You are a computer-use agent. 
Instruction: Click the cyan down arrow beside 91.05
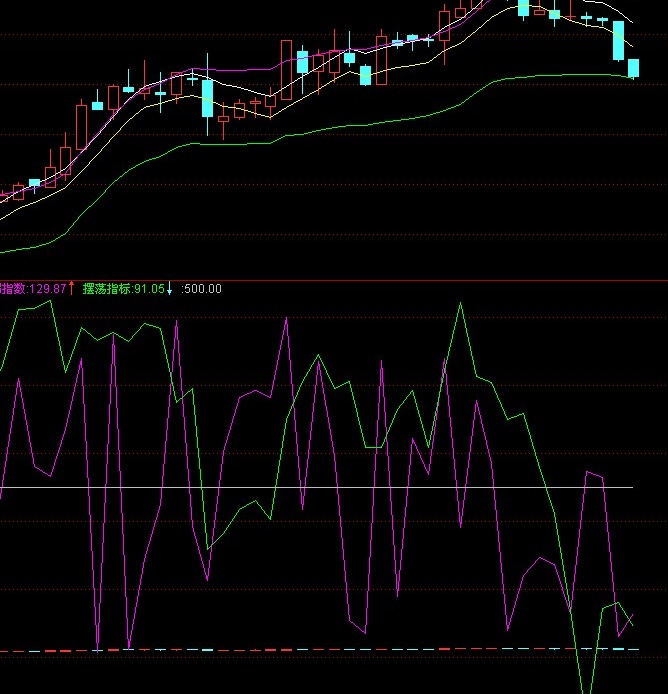[169, 289]
